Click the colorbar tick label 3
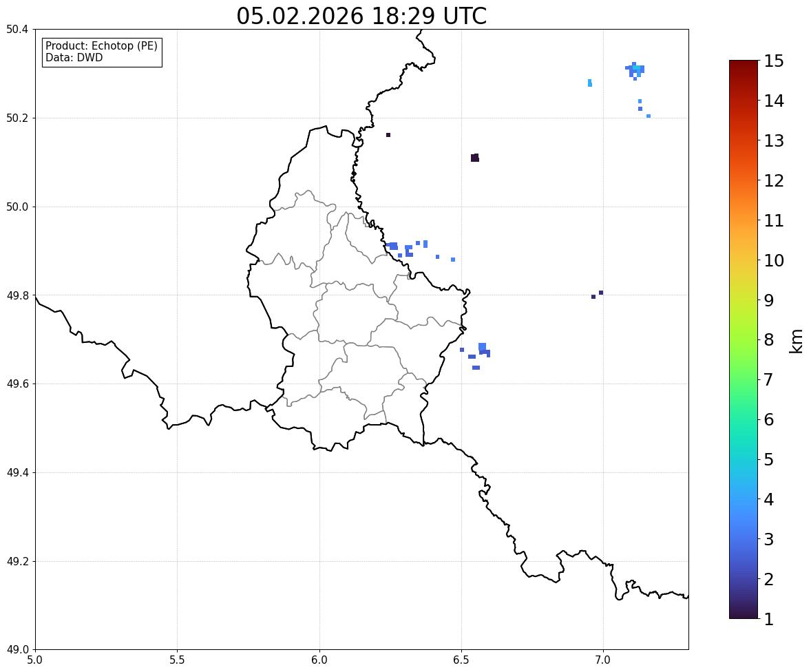 pyautogui.click(x=769, y=539)
